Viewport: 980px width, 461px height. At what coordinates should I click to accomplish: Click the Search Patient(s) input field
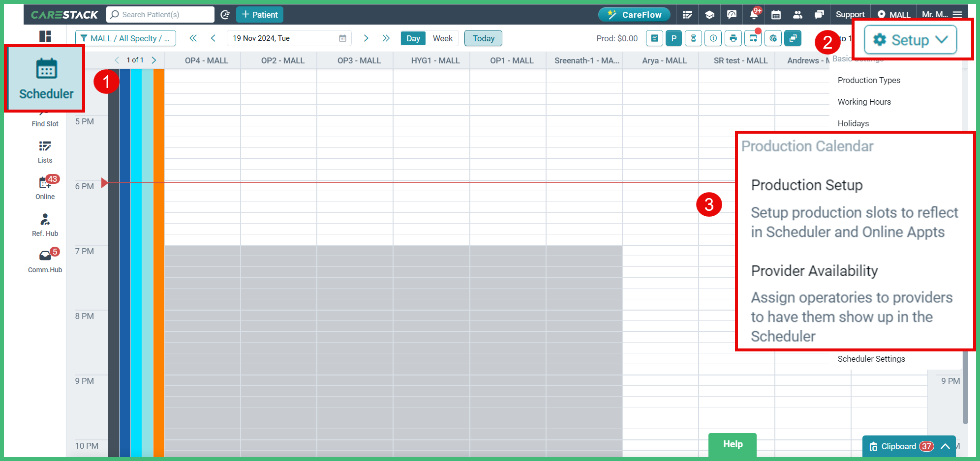point(160,14)
